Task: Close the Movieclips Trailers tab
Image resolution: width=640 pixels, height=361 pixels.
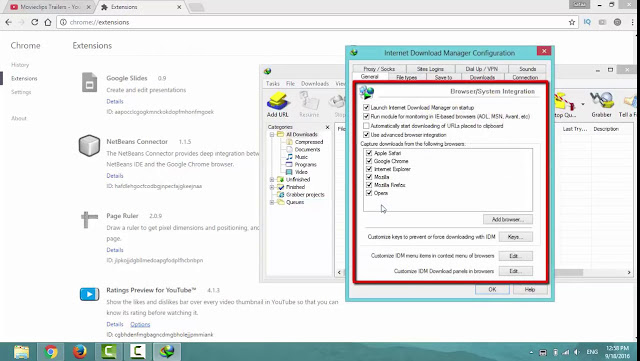Action: [89, 7]
